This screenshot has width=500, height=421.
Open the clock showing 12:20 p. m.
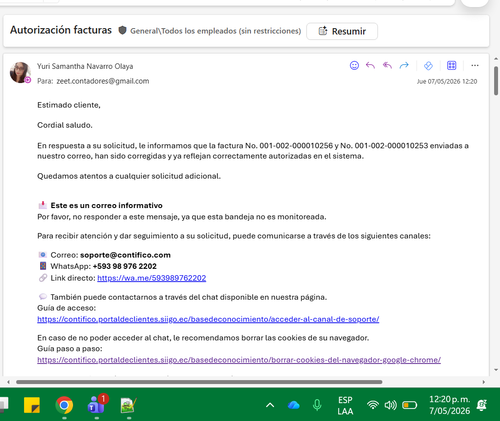pyautogui.click(x=449, y=405)
